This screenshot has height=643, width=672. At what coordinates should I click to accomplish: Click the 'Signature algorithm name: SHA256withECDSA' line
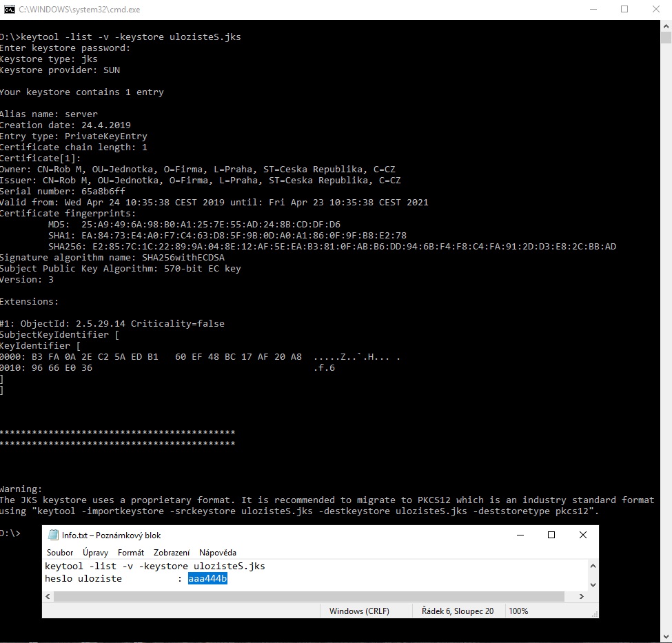click(112, 257)
